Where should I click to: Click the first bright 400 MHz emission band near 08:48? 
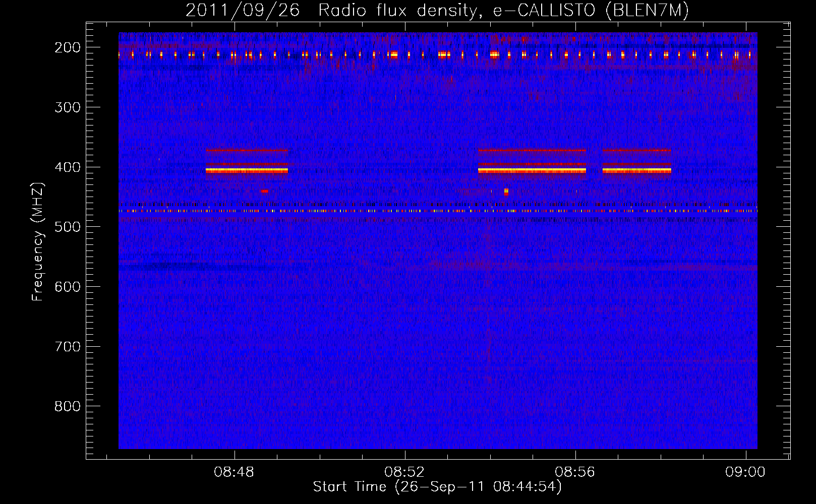pyautogui.click(x=247, y=171)
